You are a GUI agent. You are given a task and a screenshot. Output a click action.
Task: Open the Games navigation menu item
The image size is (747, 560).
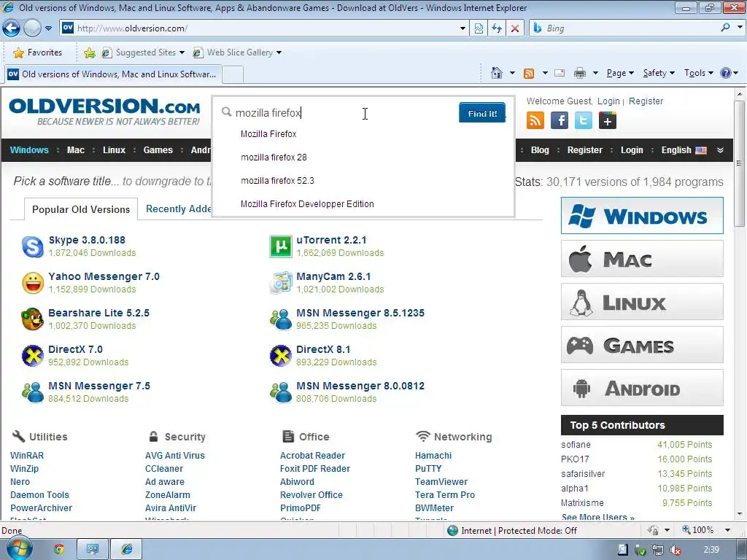(158, 150)
